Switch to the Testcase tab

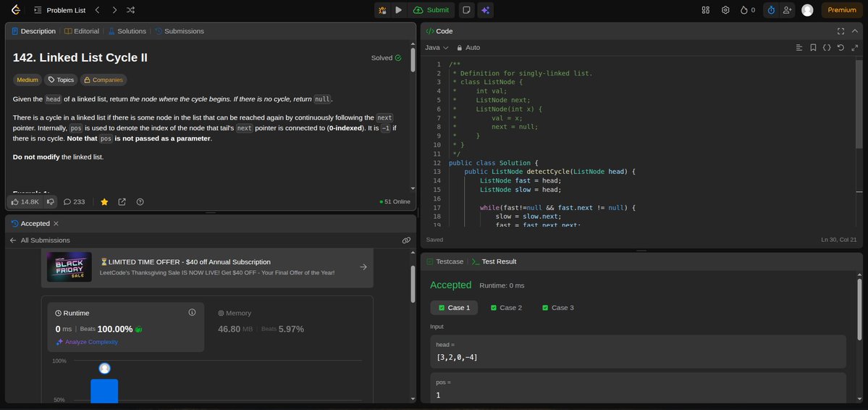[x=444, y=261]
